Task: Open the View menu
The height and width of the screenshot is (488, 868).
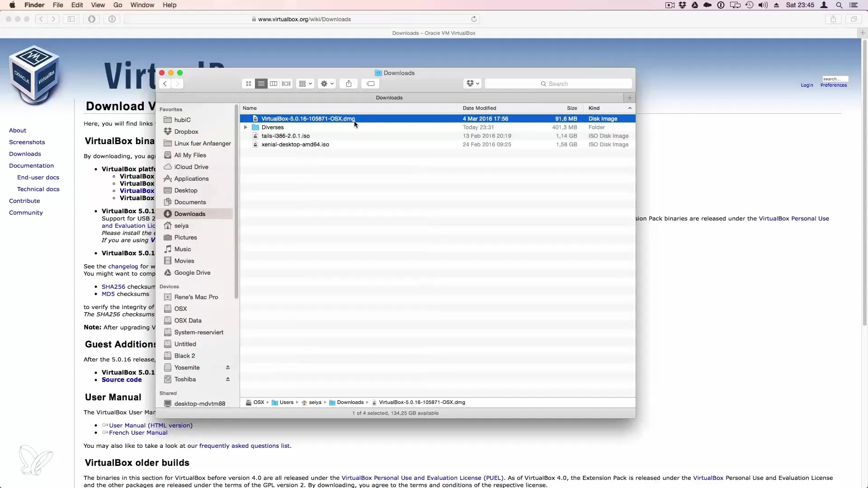Action: tap(98, 5)
